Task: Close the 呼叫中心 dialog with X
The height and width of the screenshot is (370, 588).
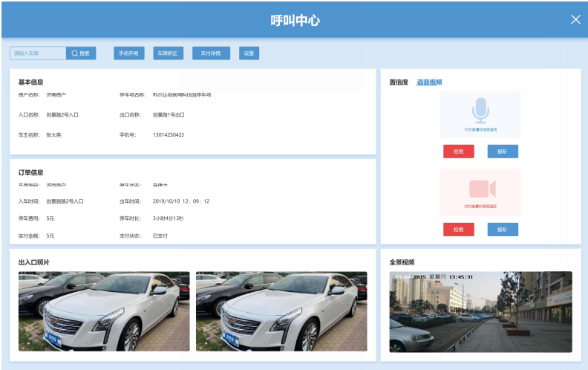Action: tap(575, 19)
